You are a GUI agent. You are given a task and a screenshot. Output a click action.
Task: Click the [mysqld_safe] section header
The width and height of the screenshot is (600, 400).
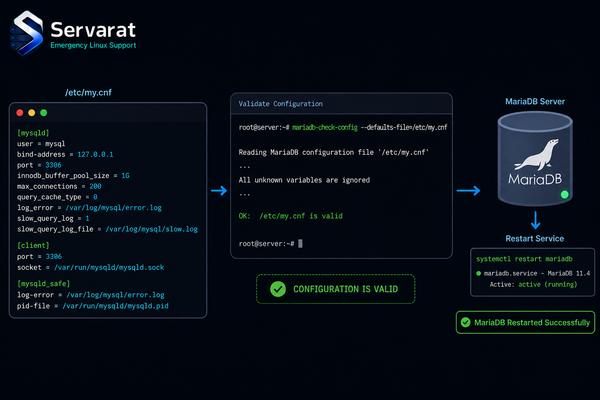pyautogui.click(x=43, y=284)
